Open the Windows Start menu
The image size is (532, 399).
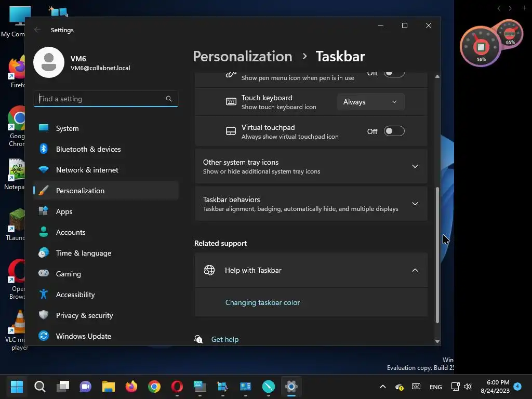point(17,387)
